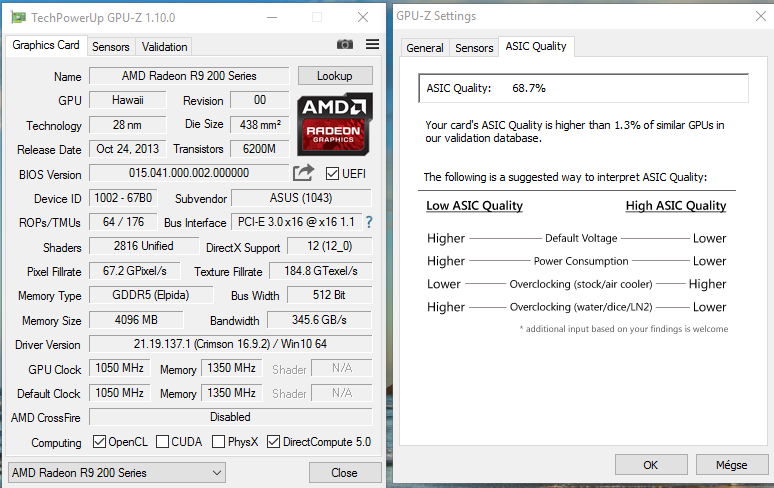Click the BIOS Version value field

coord(189,173)
